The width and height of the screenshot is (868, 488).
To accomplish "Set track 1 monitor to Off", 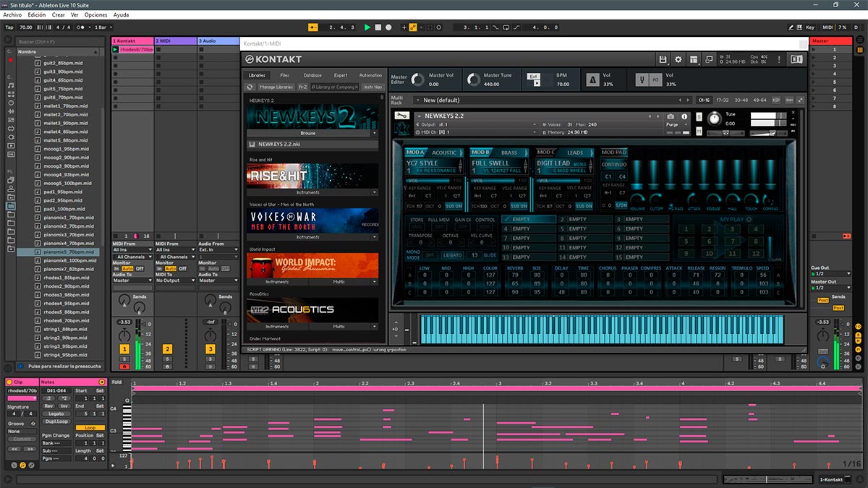I will pyautogui.click(x=140, y=268).
